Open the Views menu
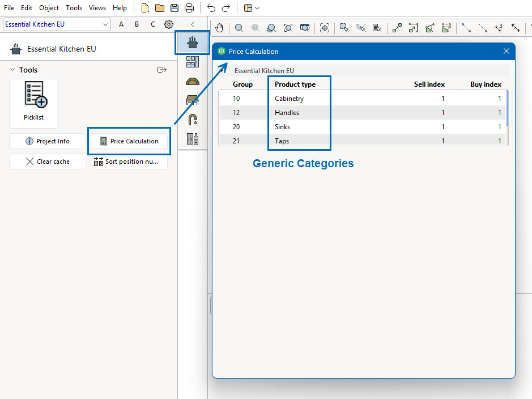The width and height of the screenshot is (532, 399). coord(97,8)
